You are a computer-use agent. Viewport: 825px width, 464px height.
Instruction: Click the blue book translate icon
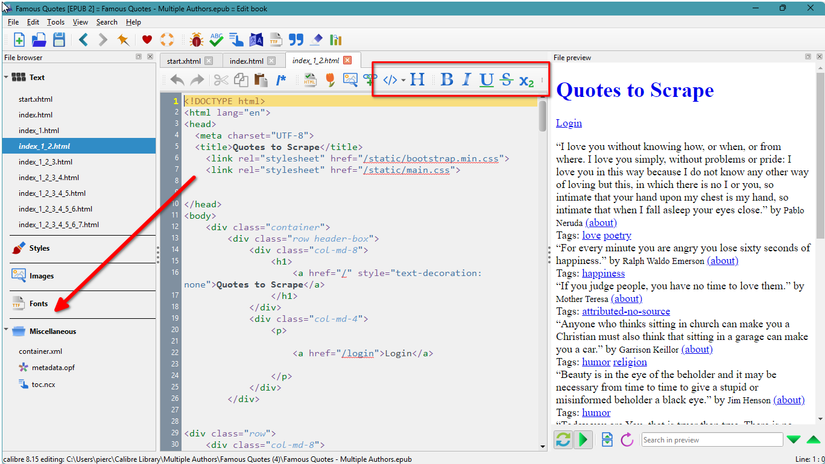pyautogui.click(x=256, y=39)
